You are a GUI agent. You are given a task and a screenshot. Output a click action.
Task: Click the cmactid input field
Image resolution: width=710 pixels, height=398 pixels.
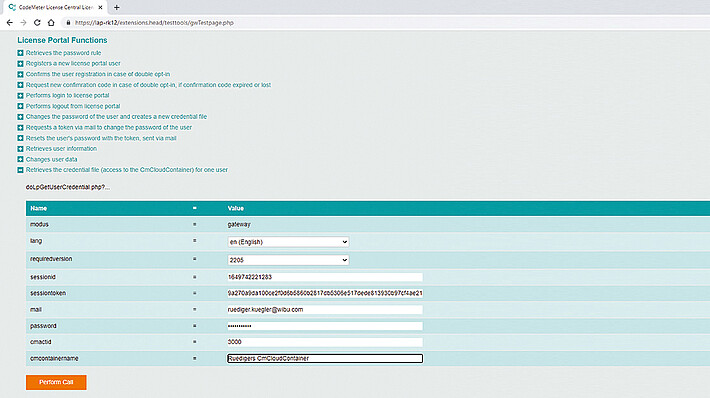325,342
